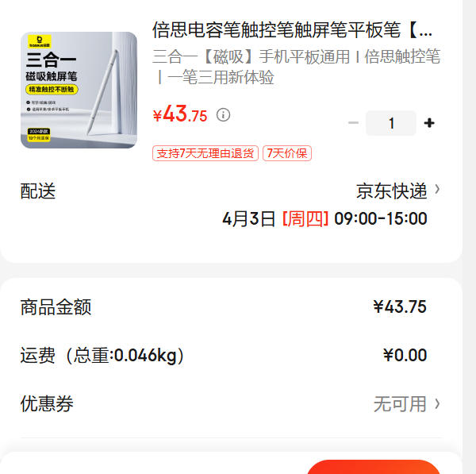
Task: Click the 商品金额 total ¥43.75
Action: [x=400, y=306]
